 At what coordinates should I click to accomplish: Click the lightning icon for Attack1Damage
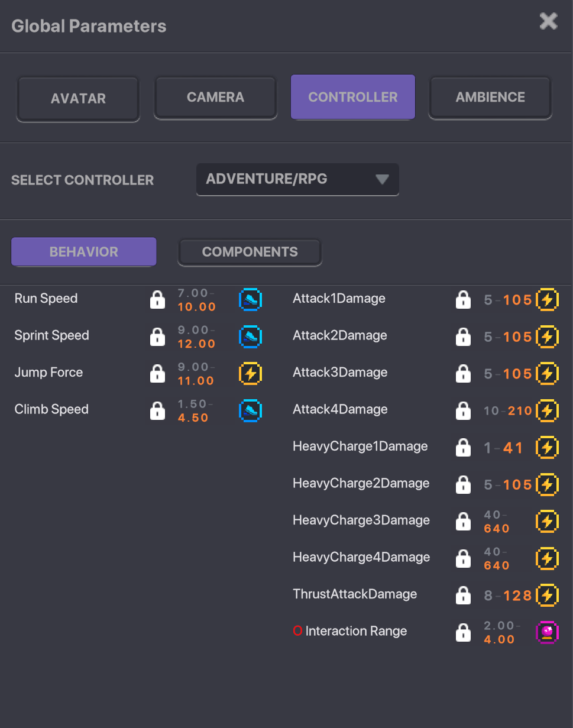click(x=547, y=300)
